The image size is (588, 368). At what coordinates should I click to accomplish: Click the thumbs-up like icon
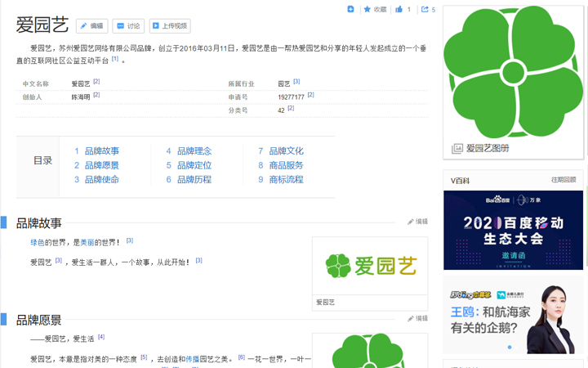pyautogui.click(x=399, y=9)
